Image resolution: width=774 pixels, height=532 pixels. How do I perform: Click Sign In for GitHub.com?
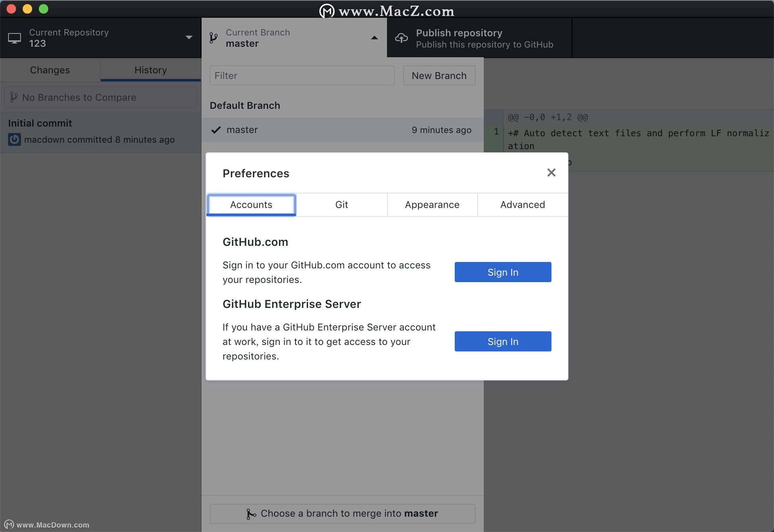pyautogui.click(x=503, y=272)
